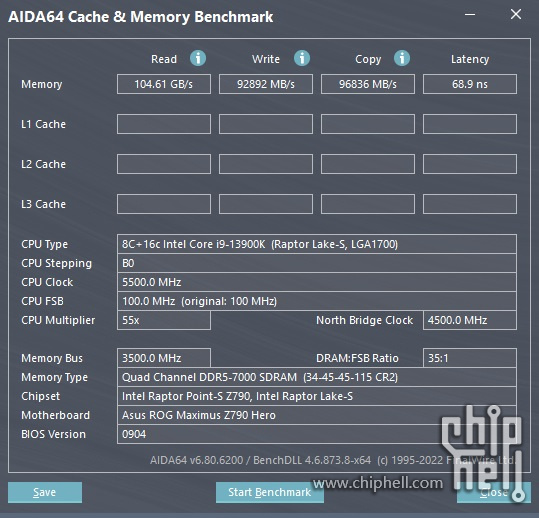
Task: Click the empty L2 Cache Write box
Action: point(266,164)
